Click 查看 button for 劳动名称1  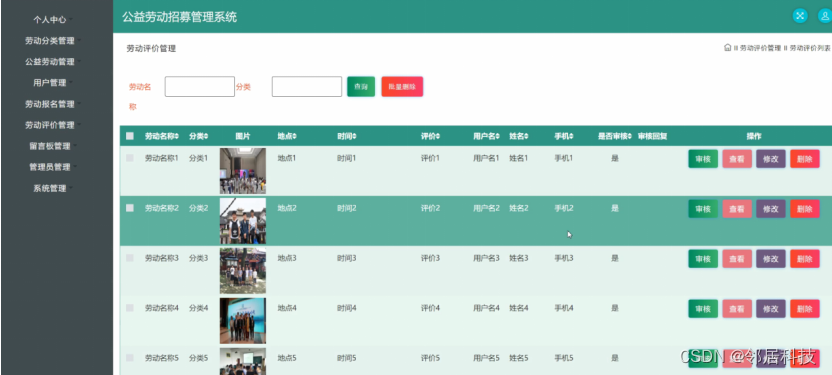click(737, 159)
